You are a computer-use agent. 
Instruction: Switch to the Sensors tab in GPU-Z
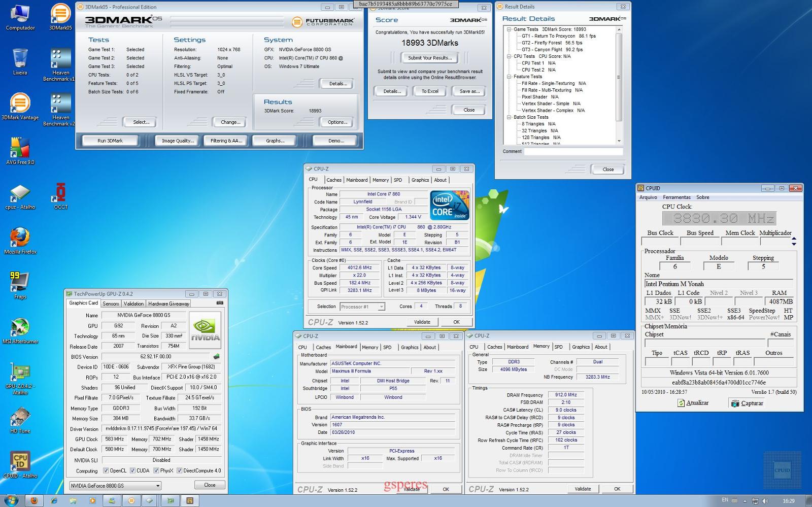point(111,303)
